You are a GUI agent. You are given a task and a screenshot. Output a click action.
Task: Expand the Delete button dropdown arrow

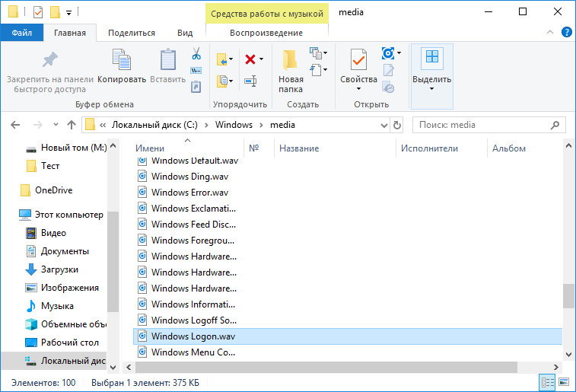261,59
